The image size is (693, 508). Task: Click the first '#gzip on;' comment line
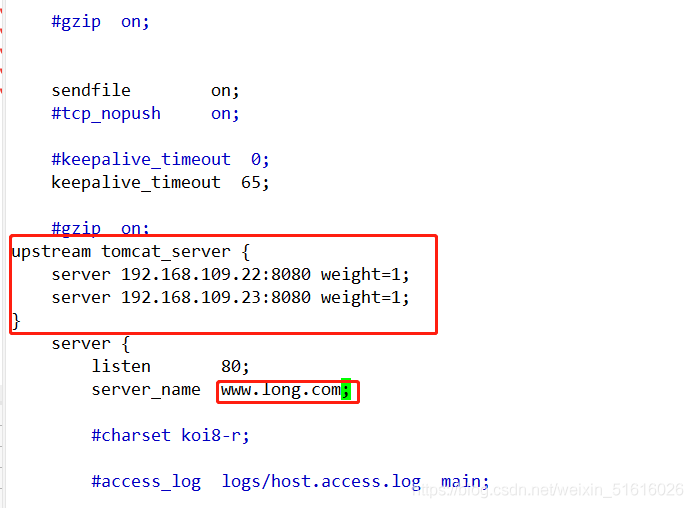[x=100, y=22]
